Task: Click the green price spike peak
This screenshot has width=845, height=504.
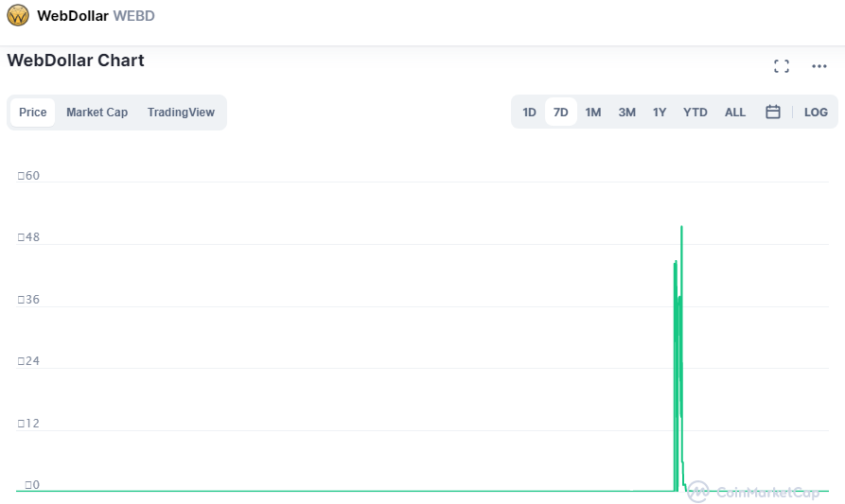Action: [681, 227]
